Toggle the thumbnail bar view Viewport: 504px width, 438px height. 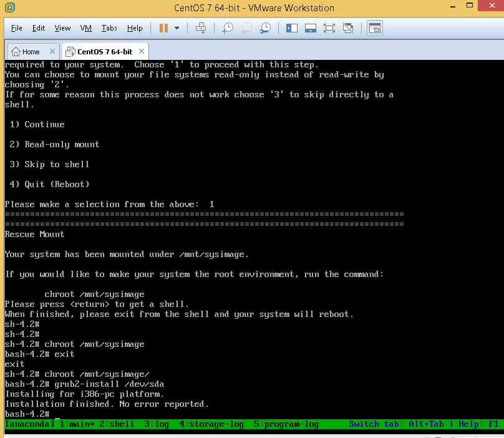click(311, 28)
